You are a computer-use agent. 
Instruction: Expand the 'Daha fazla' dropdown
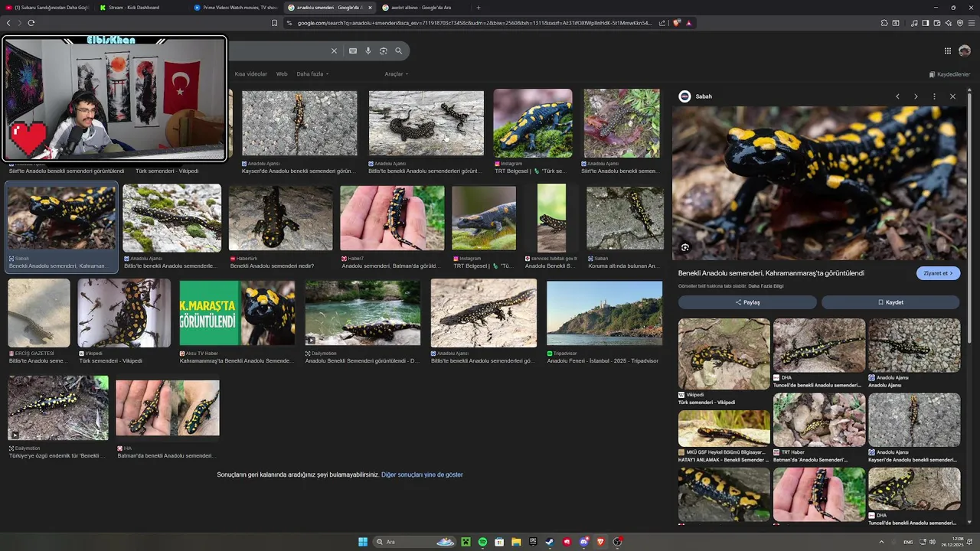[x=312, y=74]
